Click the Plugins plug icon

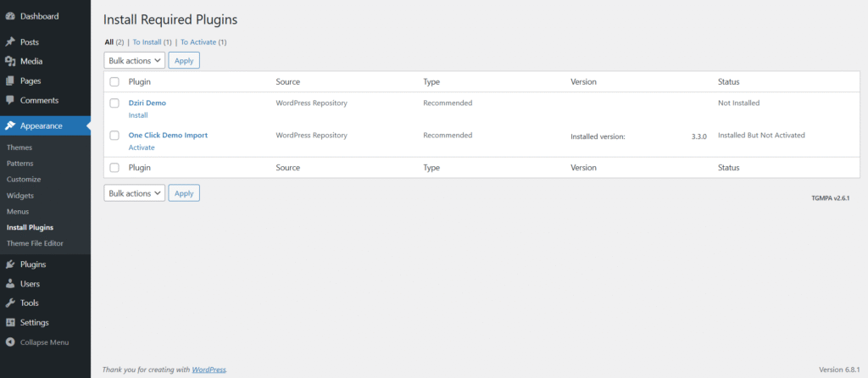(10, 264)
